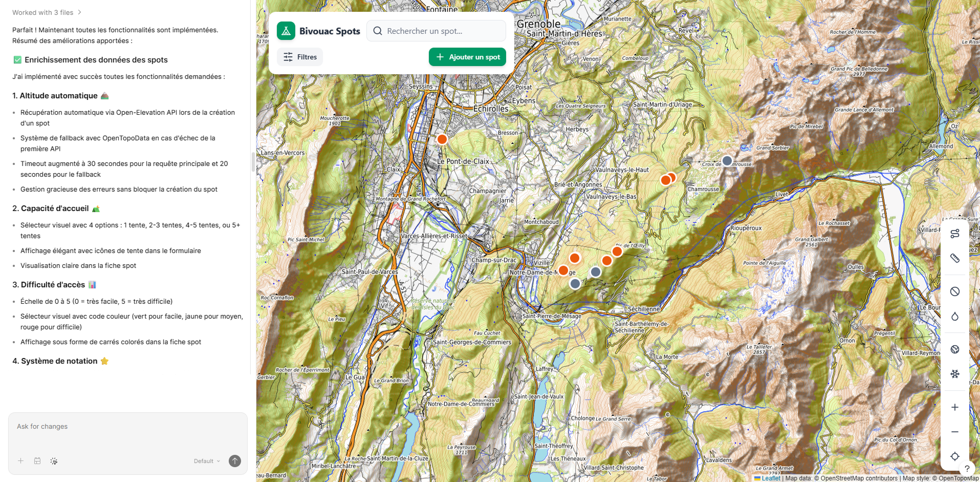Click the orange spot marker near Échirolles
980x482 pixels.
(442, 139)
